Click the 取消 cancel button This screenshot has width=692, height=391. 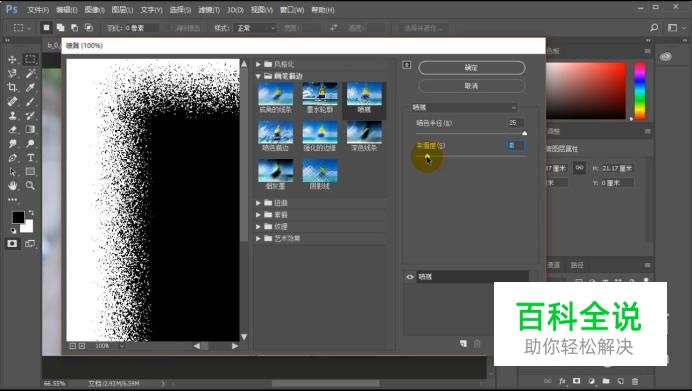tap(472, 86)
